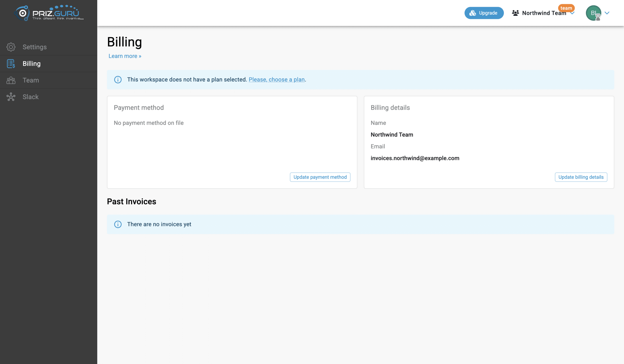Image resolution: width=624 pixels, height=364 pixels.
Task: Click 'There are no invoices yet' message
Action: tap(159, 224)
